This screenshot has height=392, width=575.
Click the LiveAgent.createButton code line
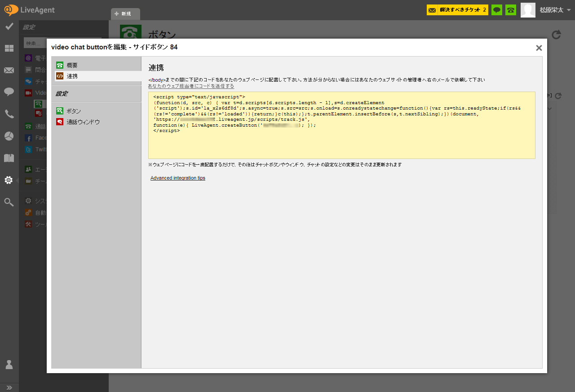(234, 125)
